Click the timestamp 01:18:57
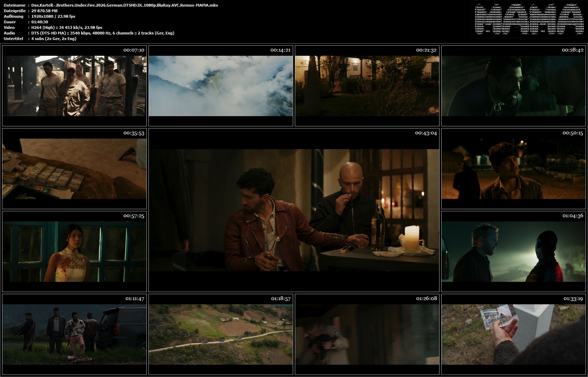Image resolution: width=588 pixels, height=377 pixels. pyautogui.click(x=281, y=299)
